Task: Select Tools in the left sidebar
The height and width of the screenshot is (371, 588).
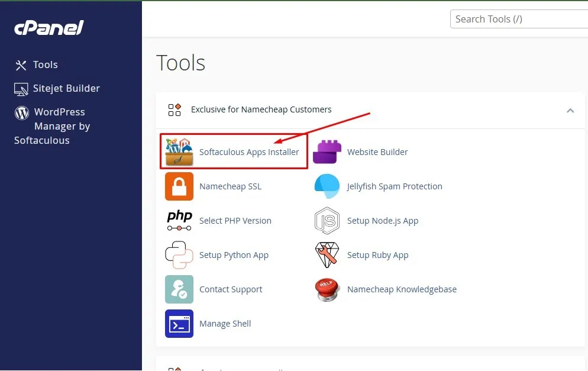Action: click(46, 65)
